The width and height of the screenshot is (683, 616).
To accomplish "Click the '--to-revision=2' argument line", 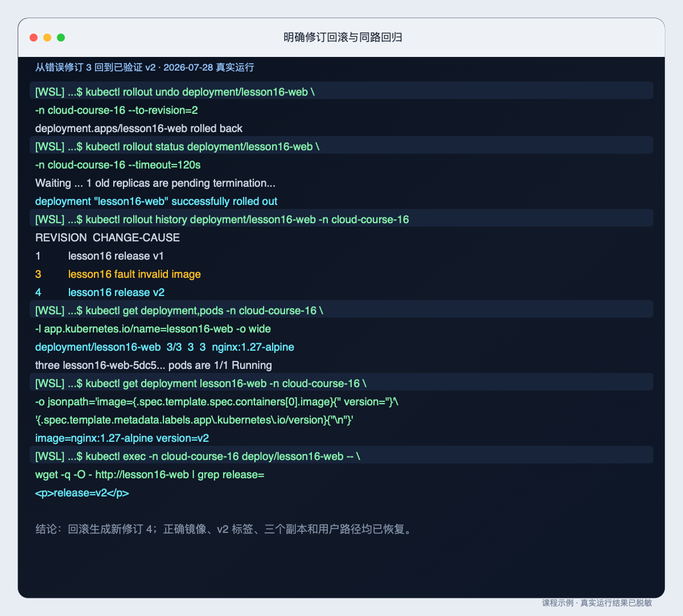I will [x=117, y=110].
